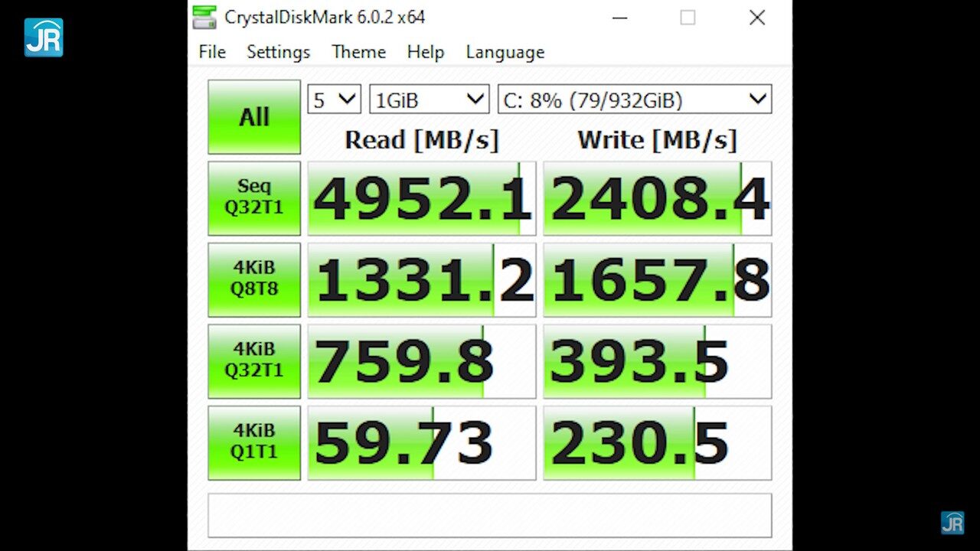Image resolution: width=980 pixels, height=551 pixels.
Task: Open the test count dropdown showing 5
Action: [x=333, y=98]
